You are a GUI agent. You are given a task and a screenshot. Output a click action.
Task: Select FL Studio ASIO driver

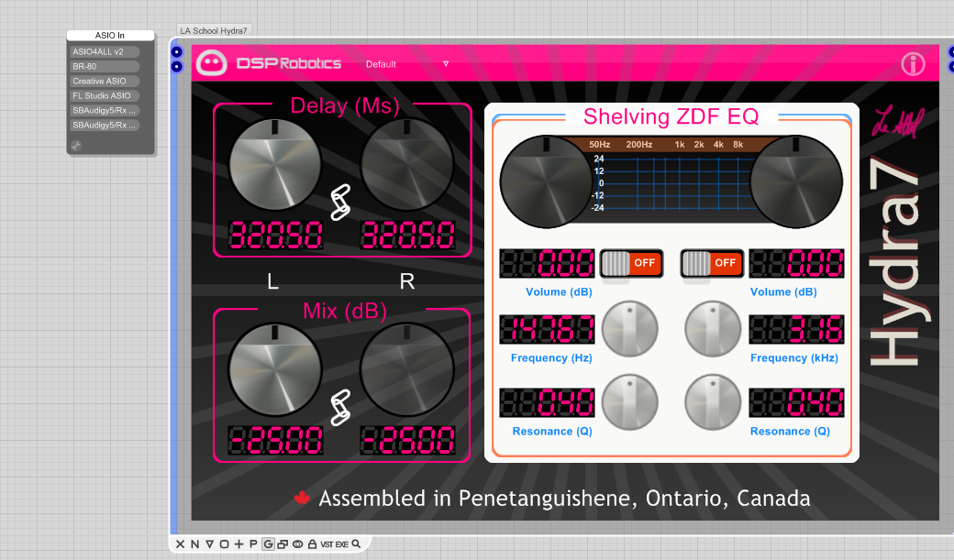104,95
